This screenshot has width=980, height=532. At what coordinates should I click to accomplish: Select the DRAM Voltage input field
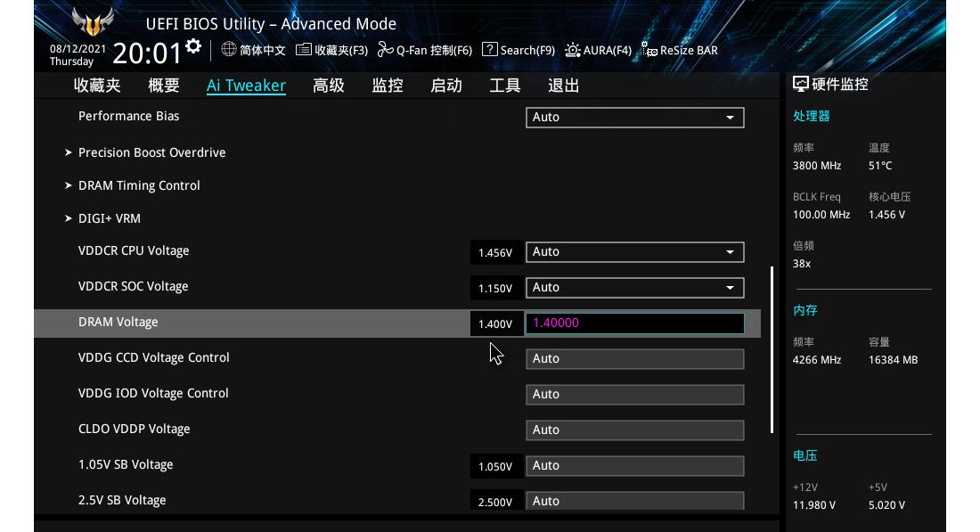pyautogui.click(x=634, y=323)
